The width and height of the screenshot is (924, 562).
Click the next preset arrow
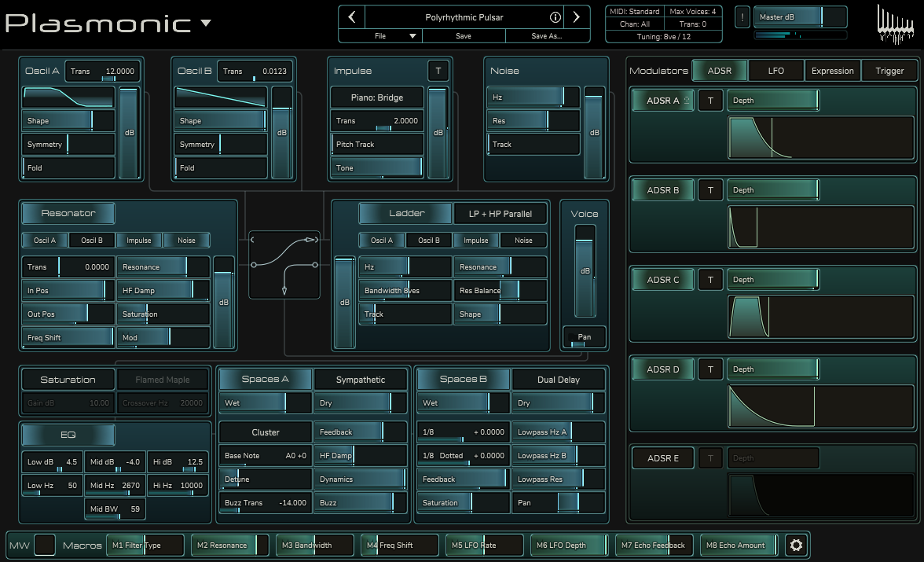coord(577,17)
